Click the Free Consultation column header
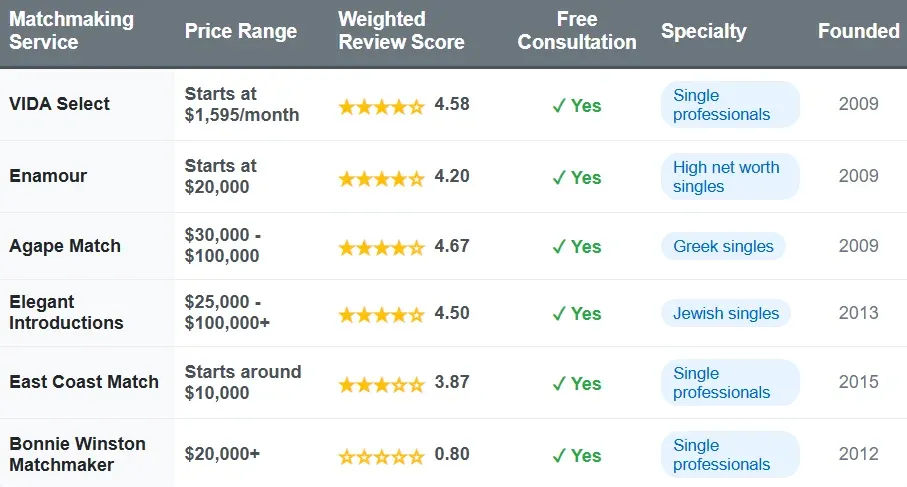Viewport: 907px width, 487px height. pyautogui.click(x=577, y=31)
